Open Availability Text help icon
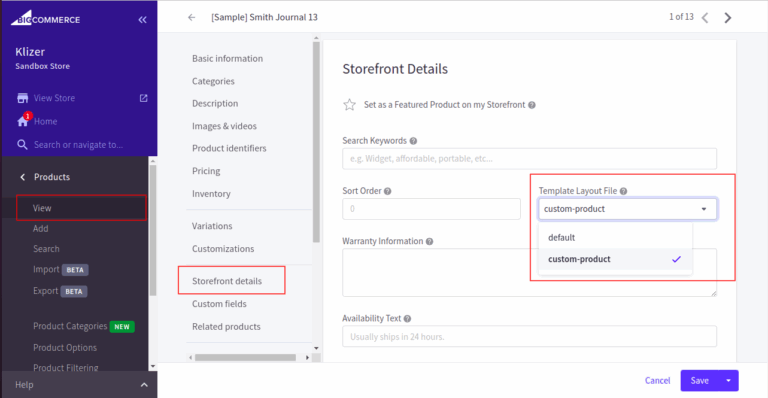 [408, 319]
